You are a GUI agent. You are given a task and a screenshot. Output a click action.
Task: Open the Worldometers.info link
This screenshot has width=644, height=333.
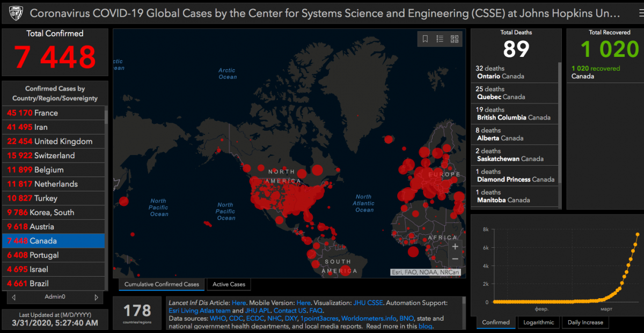[x=369, y=319]
